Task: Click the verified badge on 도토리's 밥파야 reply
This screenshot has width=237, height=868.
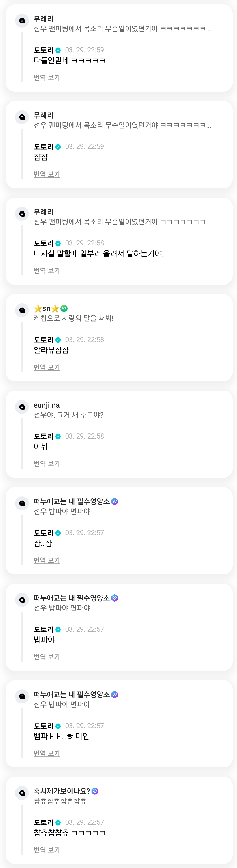Action: (x=58, y=629)
